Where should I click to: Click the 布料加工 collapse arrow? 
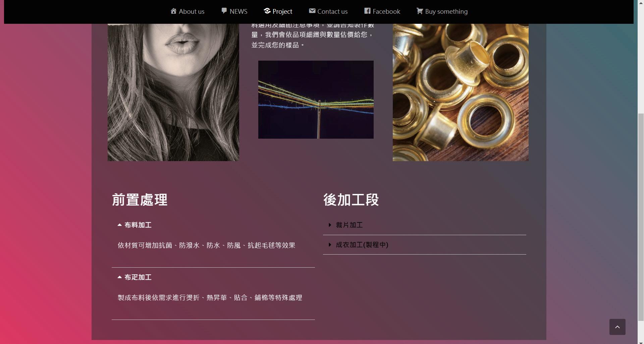tap(119, 225)
